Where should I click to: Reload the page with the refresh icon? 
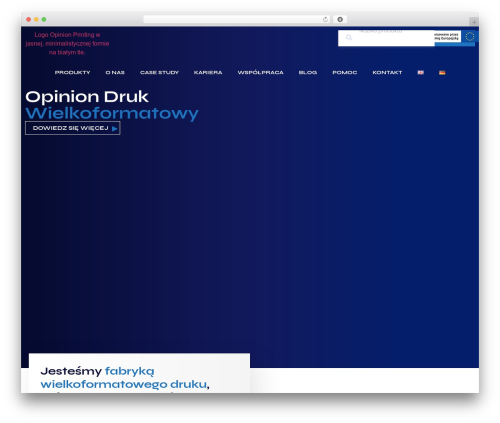coord(325,20)
